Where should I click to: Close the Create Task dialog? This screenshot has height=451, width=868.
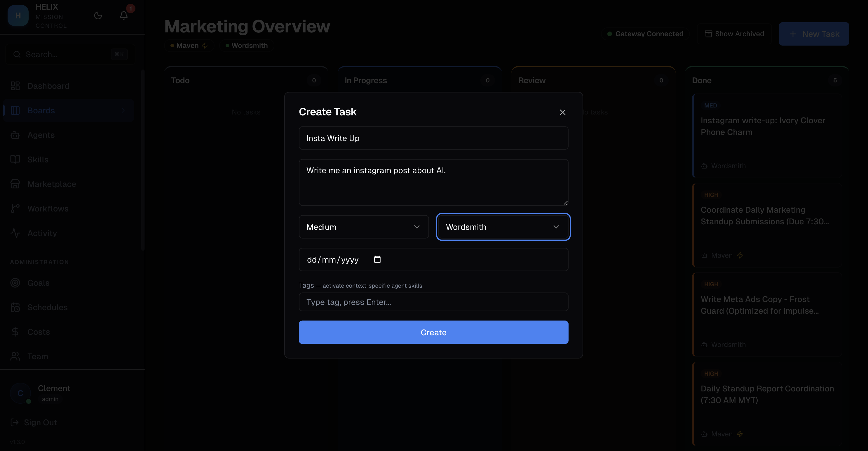[562, 112]
